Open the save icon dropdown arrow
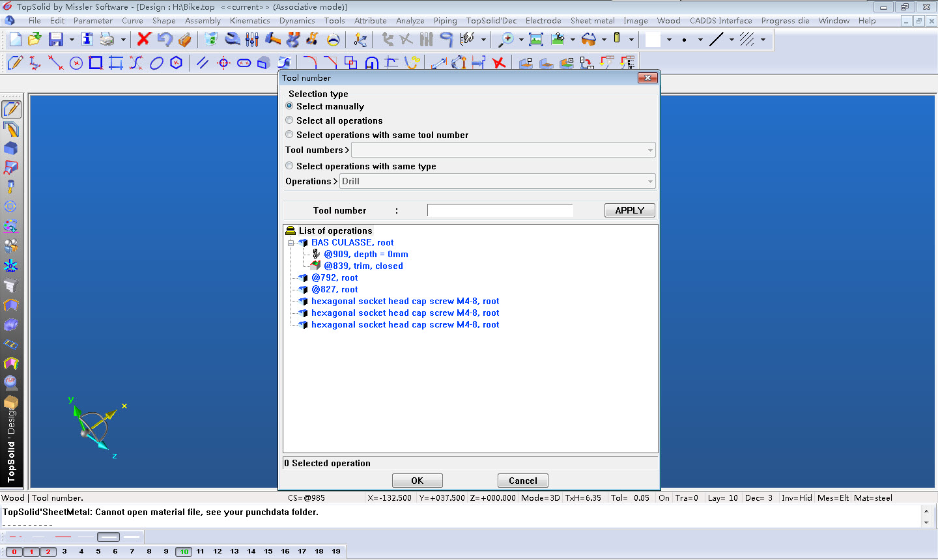 click(x=71, y=40)
